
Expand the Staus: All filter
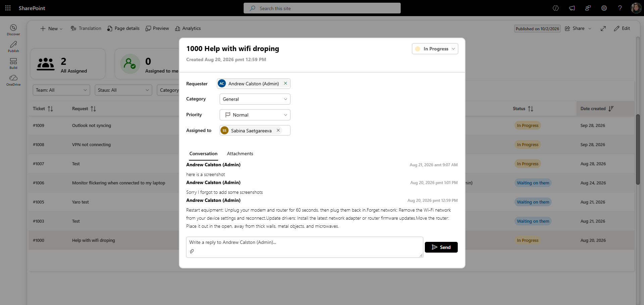[x=123, y=90]
